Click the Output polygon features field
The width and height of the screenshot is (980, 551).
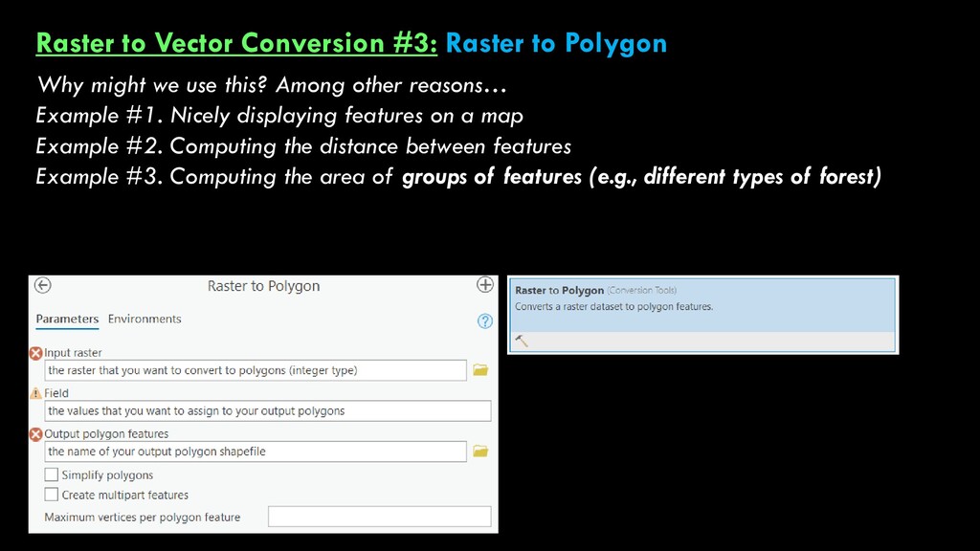coord(255,452)
